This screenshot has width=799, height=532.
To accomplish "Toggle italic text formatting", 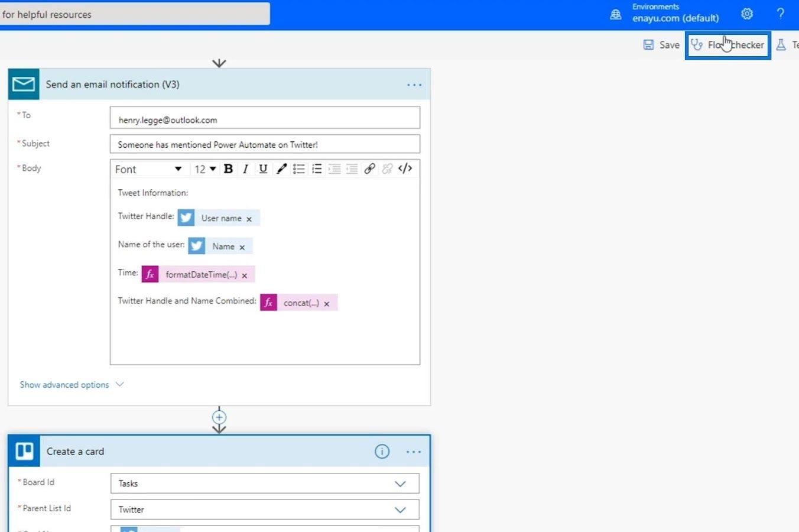I will (245, 169).
